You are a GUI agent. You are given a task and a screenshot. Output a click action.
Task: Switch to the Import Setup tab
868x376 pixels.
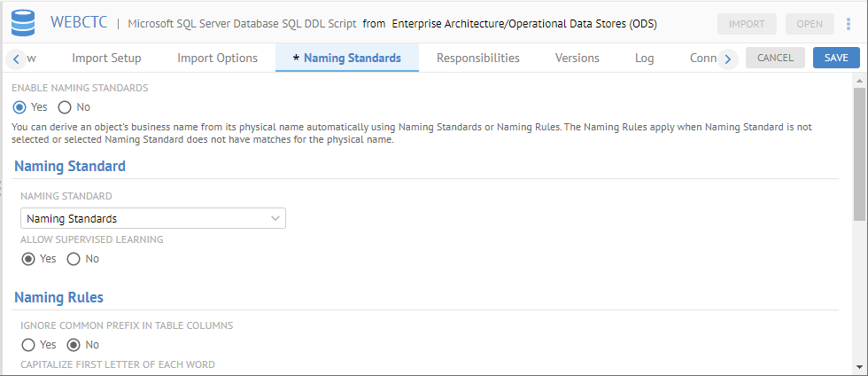pos(106,59)
